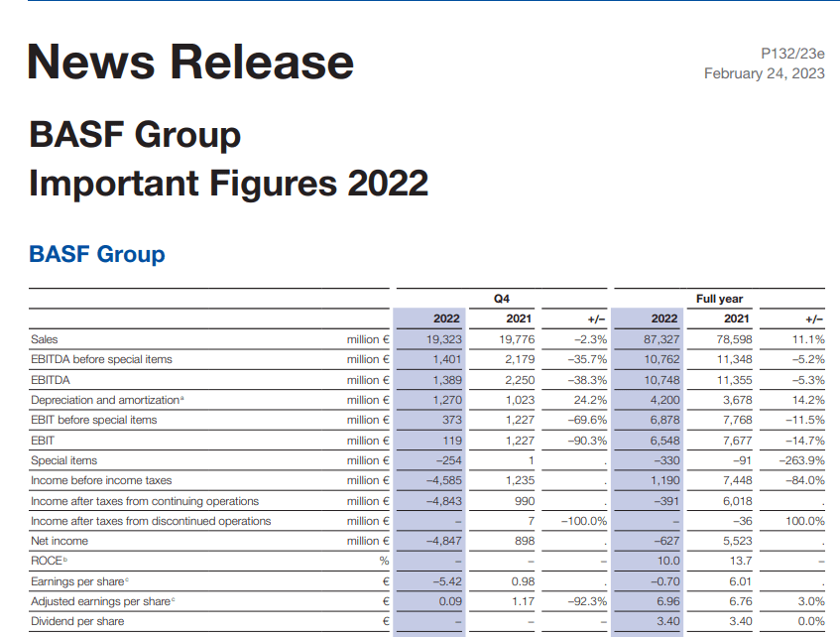The width and height of the screenshot is (840, 637).
Task: Select the Full year column group header
Action: coord(720,298)
